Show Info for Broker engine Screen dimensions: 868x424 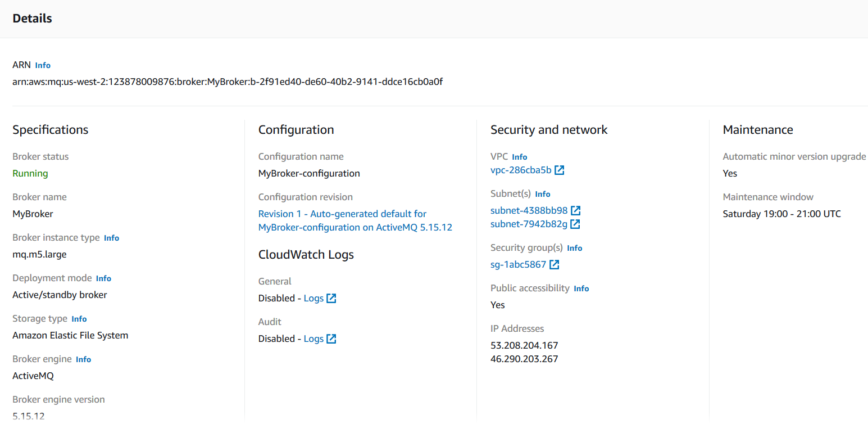[83, 359]
